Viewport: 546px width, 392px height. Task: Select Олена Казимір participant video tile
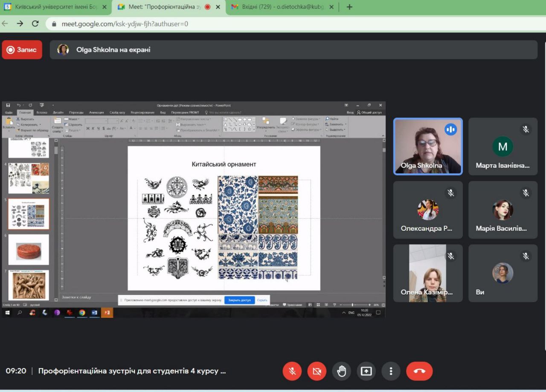tap(427, 273)
